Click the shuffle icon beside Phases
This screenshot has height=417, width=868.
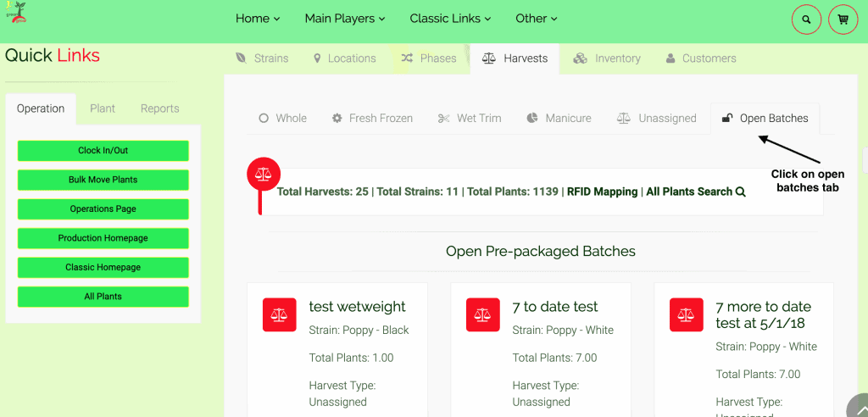point(407,58)
